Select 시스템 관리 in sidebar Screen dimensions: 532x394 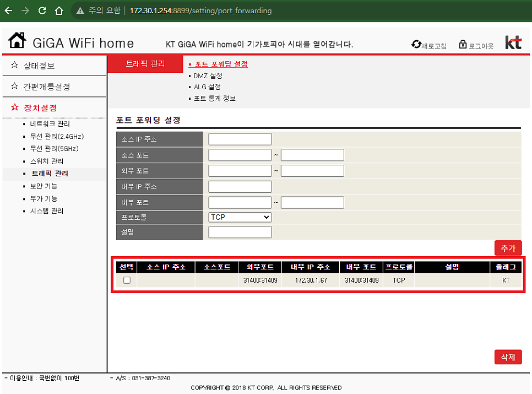tap(47, 211)
